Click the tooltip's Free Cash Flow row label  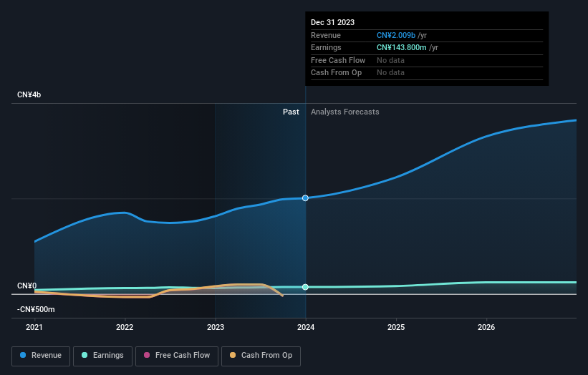338,60
